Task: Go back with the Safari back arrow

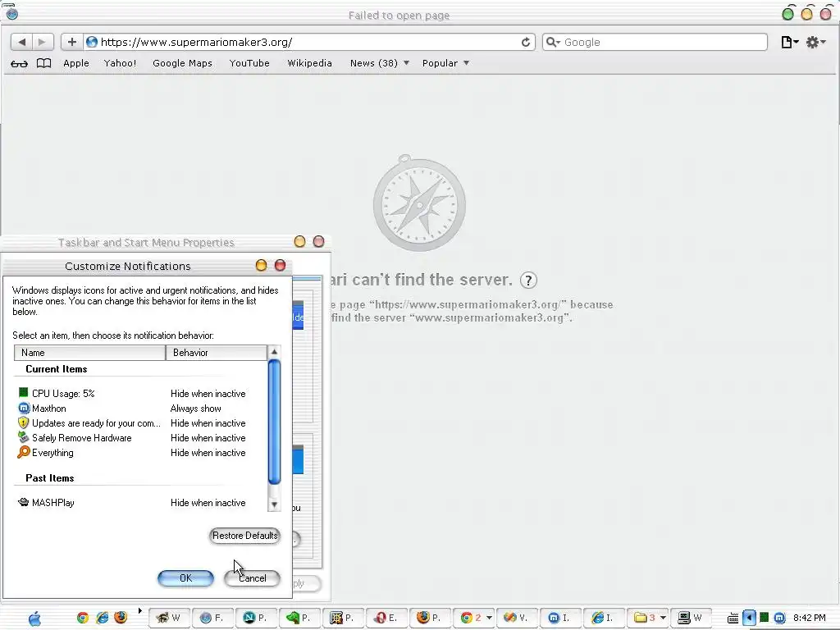Action: click(21, 42)
